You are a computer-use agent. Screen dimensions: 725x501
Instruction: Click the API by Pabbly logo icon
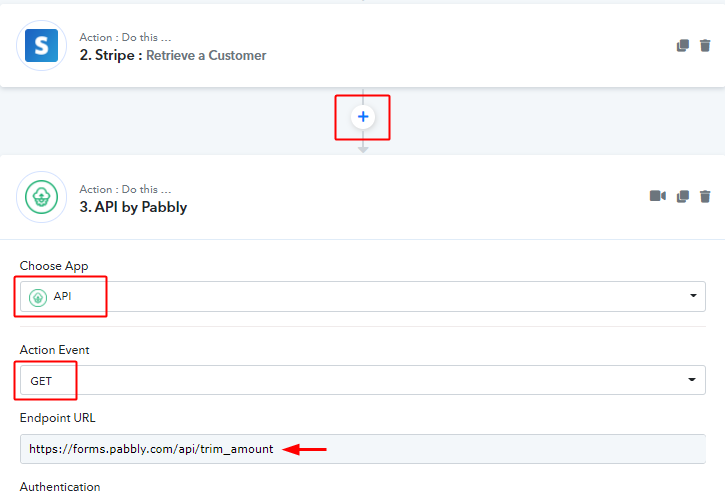42,197
